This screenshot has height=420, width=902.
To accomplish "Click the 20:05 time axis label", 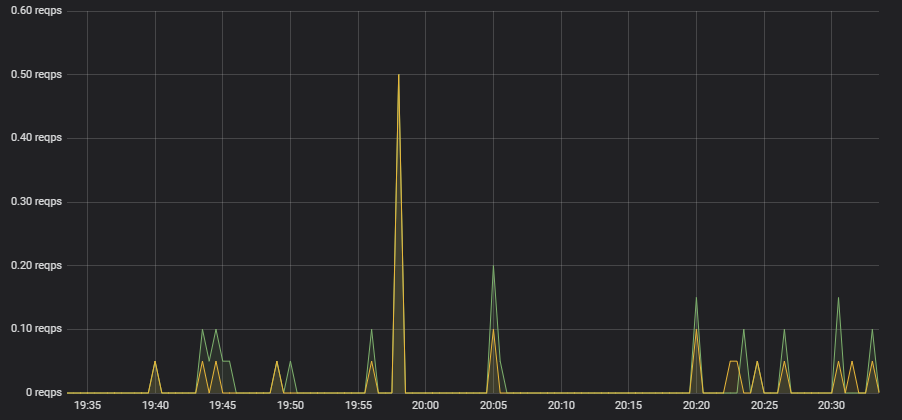I will (494, 406).
